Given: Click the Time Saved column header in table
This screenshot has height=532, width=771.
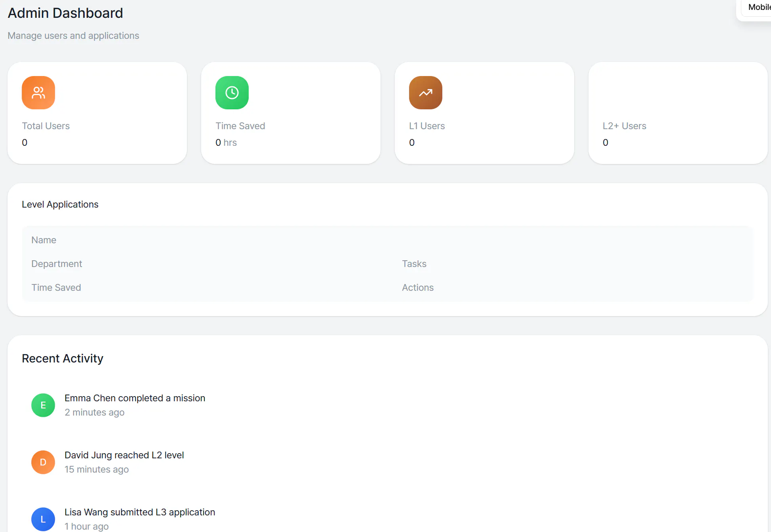Looking at the screenshot, I should tap(56, 288).
